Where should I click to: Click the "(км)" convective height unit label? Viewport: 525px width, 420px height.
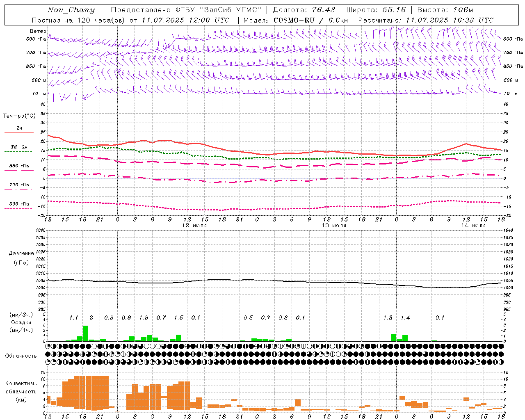pos(21,399)
